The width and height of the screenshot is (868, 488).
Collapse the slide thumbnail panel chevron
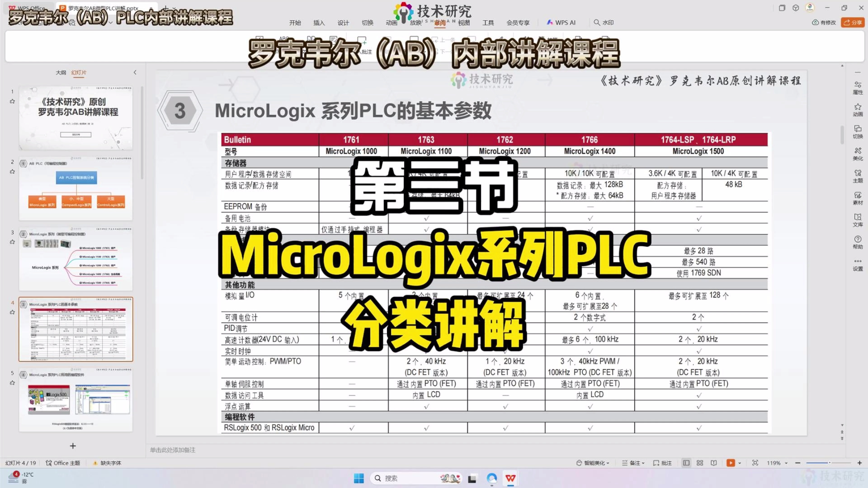[x=135, y=72]
